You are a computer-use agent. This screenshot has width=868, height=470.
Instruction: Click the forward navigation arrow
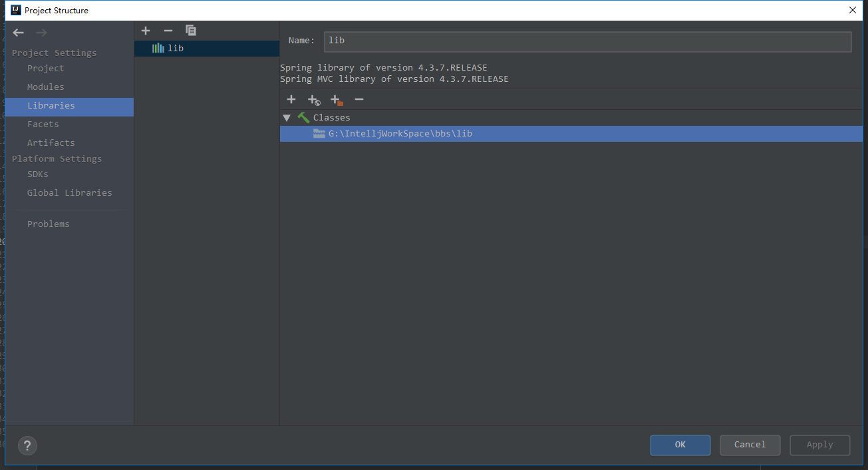pos(41,33)
